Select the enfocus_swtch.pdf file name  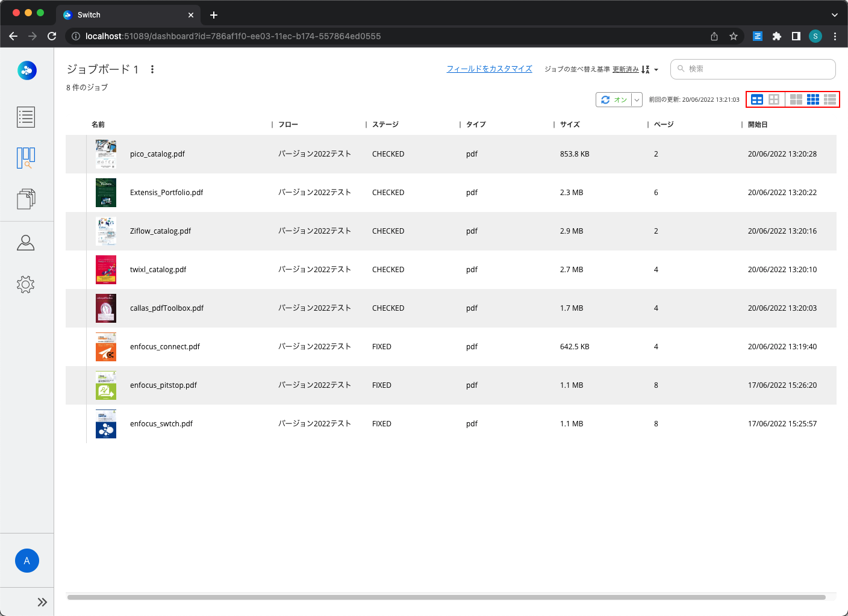[161, 424]
